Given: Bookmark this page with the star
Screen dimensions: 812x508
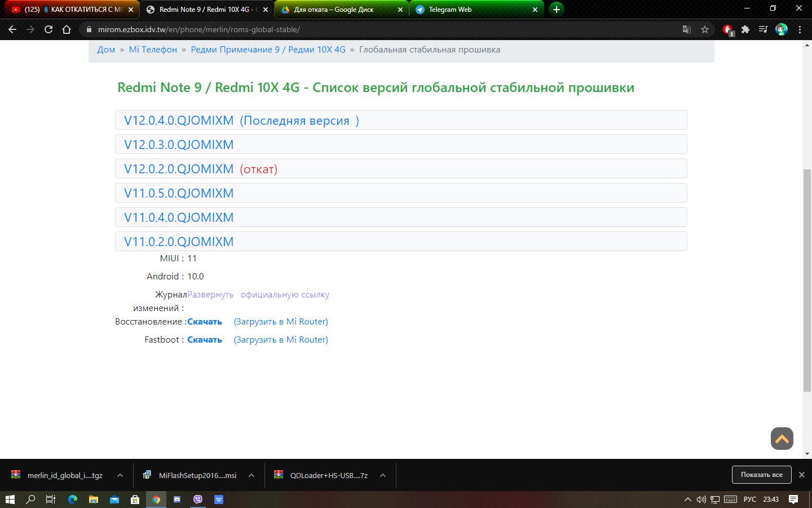Looking at the screenshot, I should 705,29.
